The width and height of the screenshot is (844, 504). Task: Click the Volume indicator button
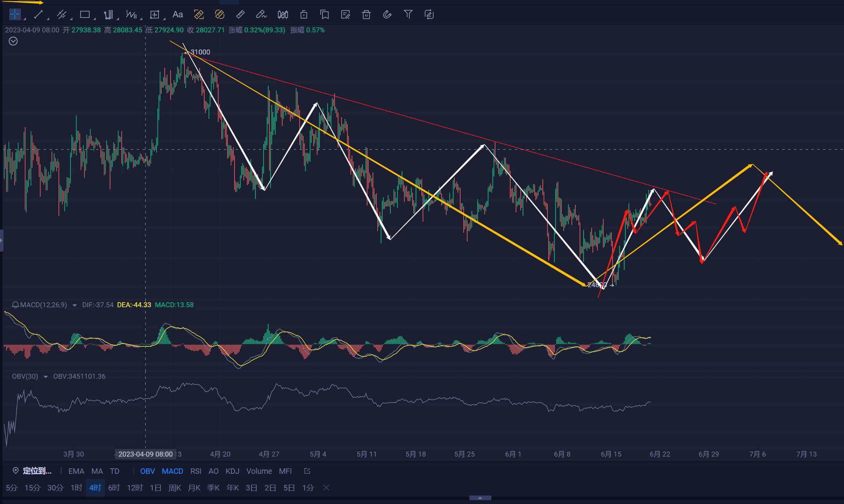pos(259,471)
